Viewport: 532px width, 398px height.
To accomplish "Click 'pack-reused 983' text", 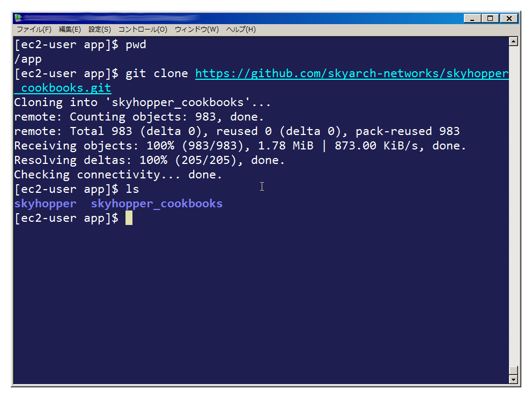I will (x=408, y=131).
